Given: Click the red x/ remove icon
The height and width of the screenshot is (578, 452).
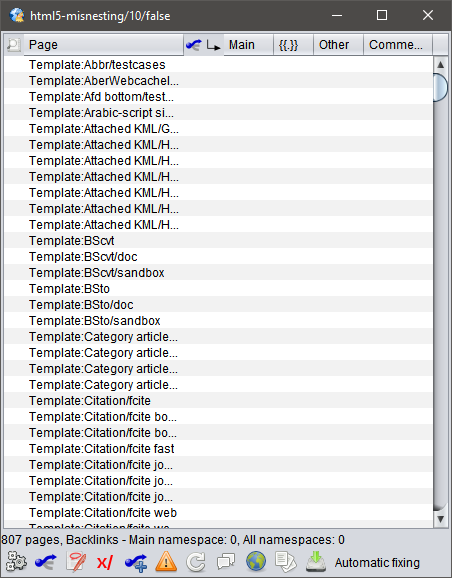Looking at the screenshot, I should [x=105, y=563].
